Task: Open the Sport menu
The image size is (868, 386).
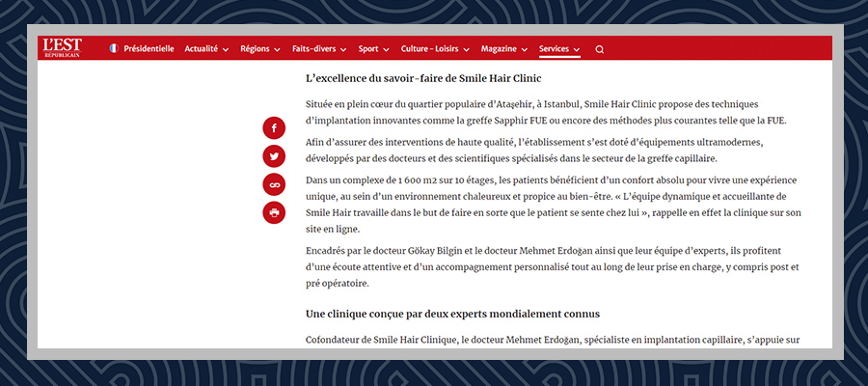Action: coord(373,49)
